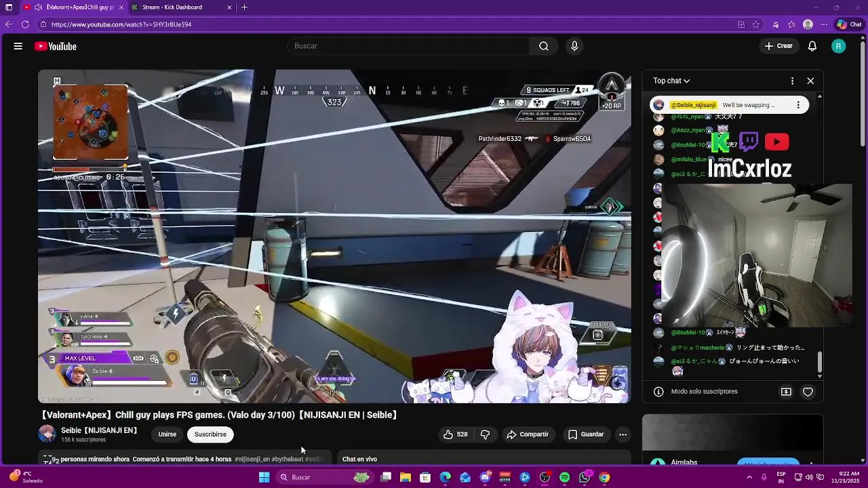Open a new browser tab

tap(244, 7)
